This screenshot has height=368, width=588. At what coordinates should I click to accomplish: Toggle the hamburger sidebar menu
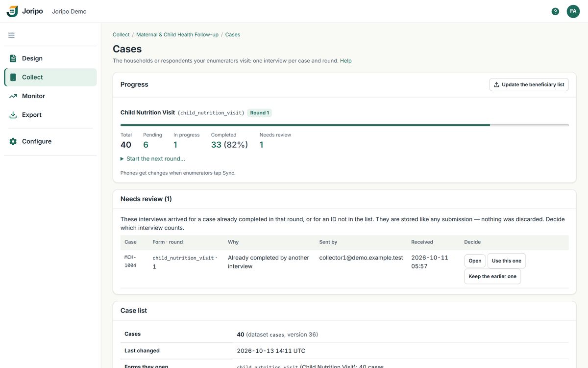(11, 35)
